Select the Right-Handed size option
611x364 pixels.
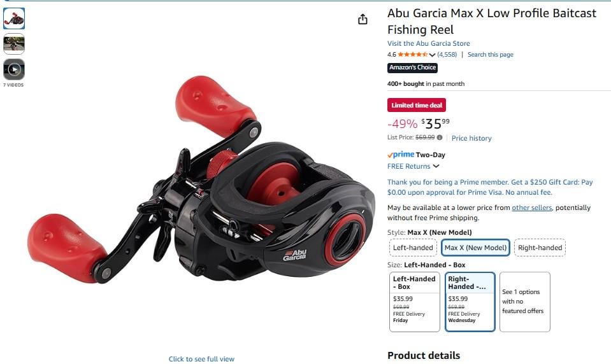(470, 302)
